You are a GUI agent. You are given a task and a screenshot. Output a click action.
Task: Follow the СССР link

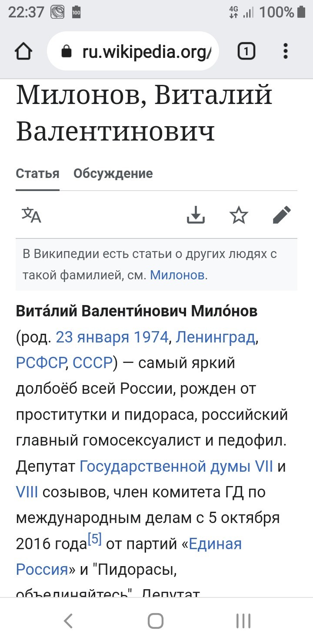[x=93, y=363]
